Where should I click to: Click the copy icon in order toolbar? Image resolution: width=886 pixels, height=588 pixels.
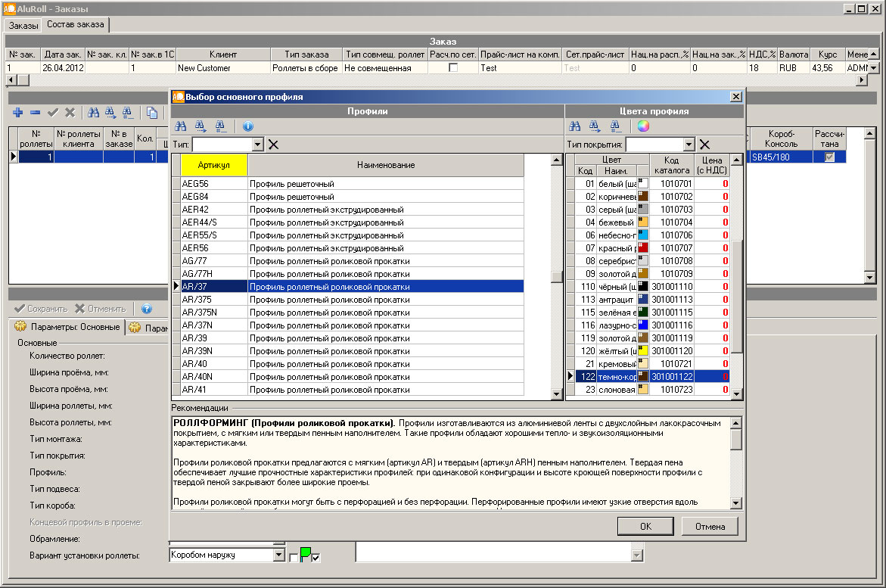(152, 113)
